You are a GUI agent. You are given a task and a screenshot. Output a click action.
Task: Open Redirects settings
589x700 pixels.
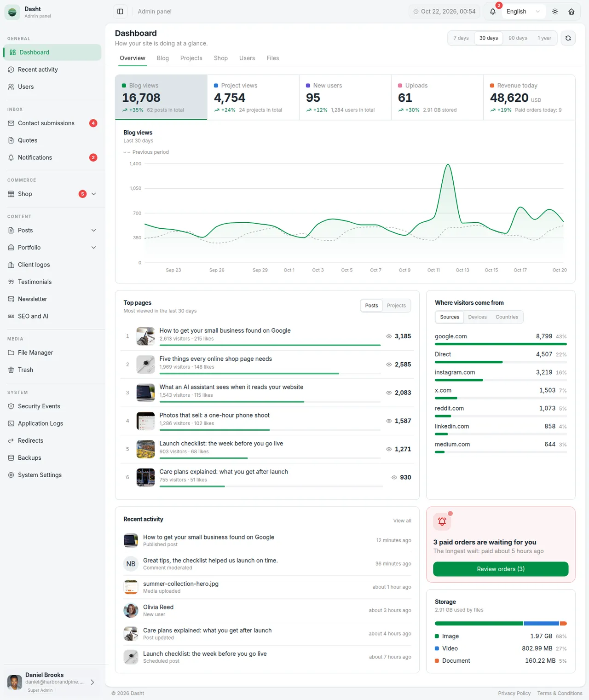52,440
